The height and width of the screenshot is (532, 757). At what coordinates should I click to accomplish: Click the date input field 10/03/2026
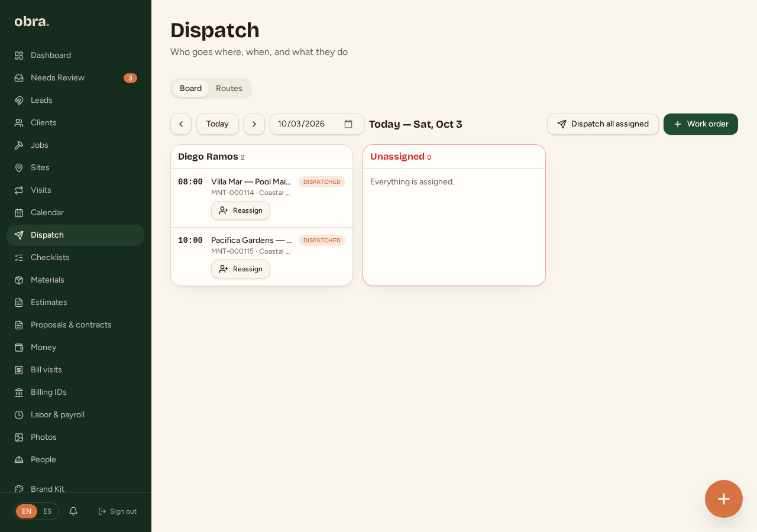coord(317,124)
